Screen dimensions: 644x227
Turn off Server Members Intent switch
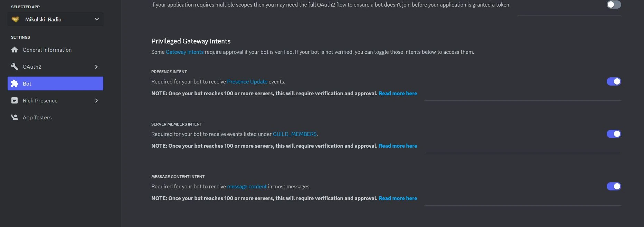click(x=614, y=134)
